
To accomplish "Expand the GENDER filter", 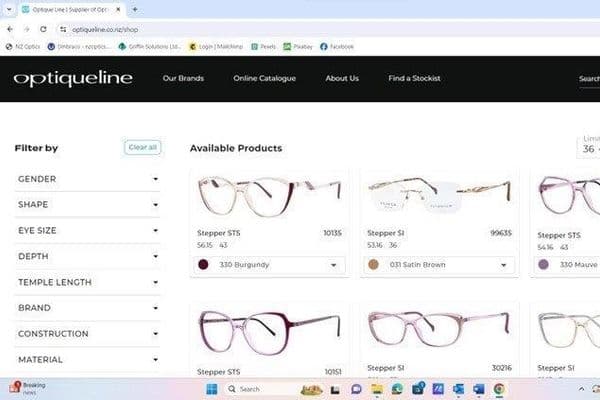I will 87,179.
